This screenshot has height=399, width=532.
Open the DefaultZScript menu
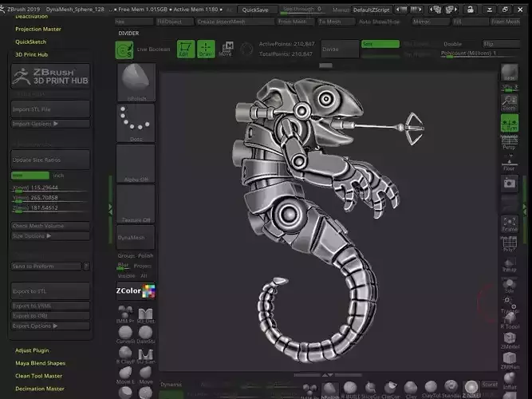click(x=371, y=10)
